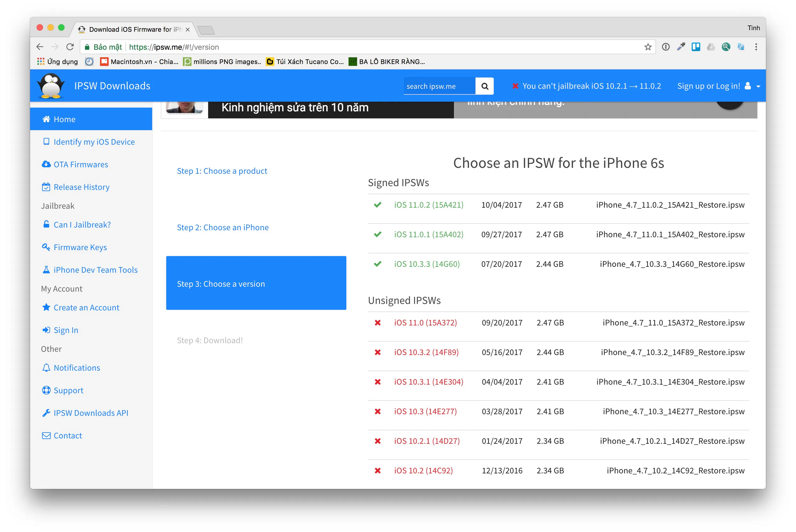Go back to Step 1: Choose a product
796x532 pixels.
[222, 171]
